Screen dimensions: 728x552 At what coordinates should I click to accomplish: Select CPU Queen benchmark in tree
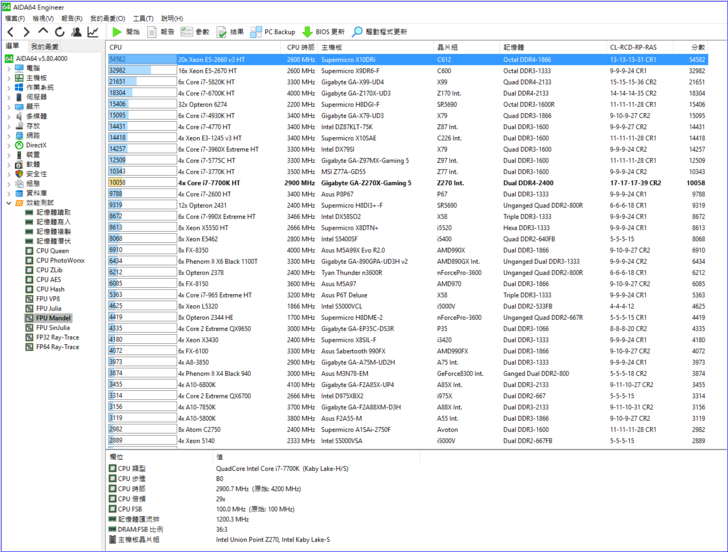[x=53, y=251]
